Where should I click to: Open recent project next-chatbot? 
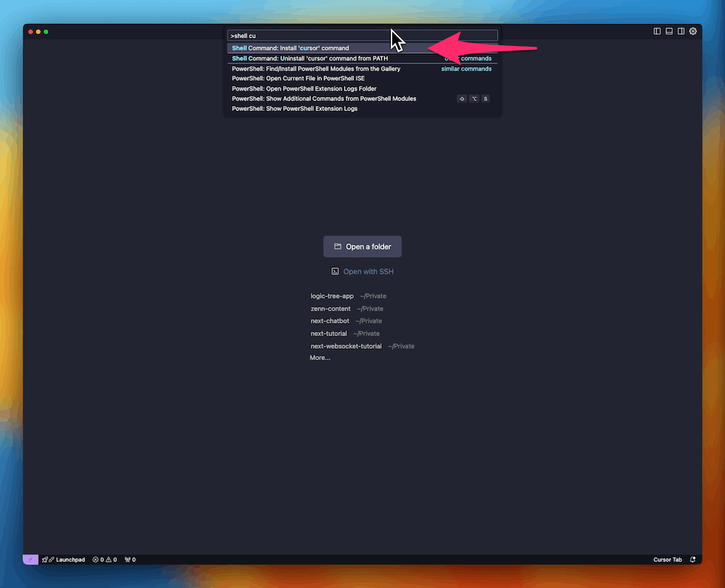(x=346, y=321)
